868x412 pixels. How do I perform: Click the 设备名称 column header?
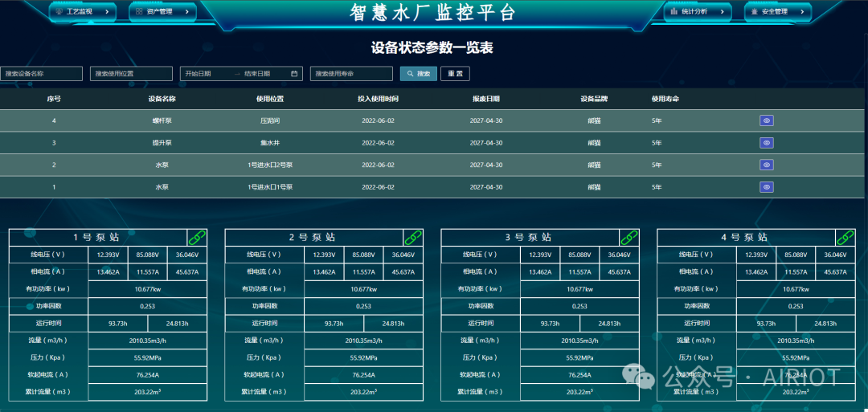pos(162,99)
